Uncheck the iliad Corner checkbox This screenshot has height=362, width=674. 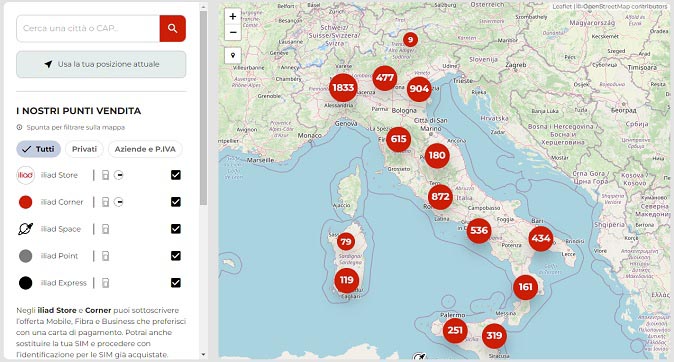(x=176, y=202)
